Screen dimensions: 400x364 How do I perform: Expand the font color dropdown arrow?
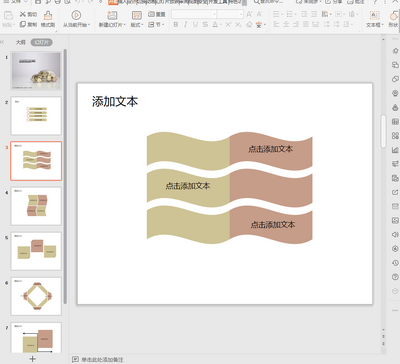(220, 25)
